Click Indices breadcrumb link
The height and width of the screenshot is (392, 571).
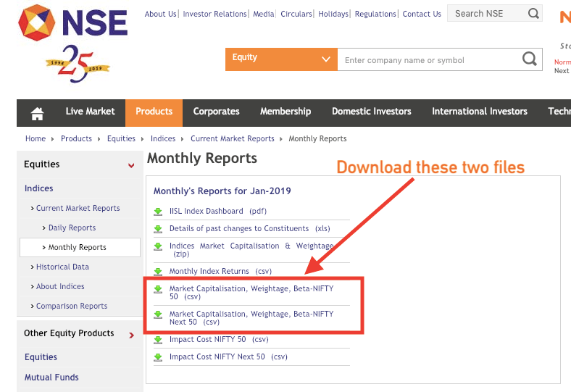(163, 138)
